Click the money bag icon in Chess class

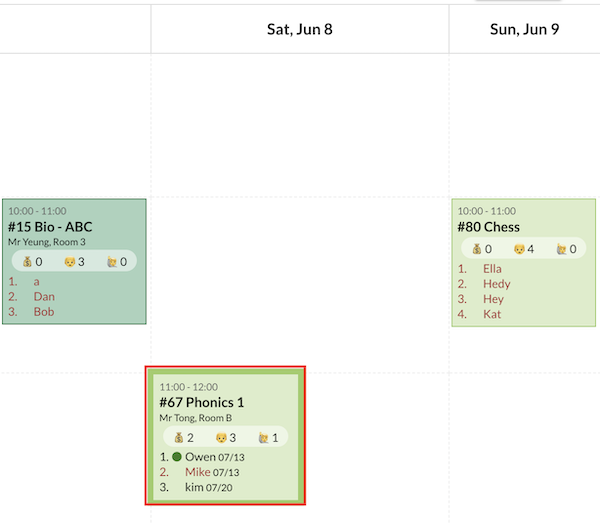pos(477,249)
